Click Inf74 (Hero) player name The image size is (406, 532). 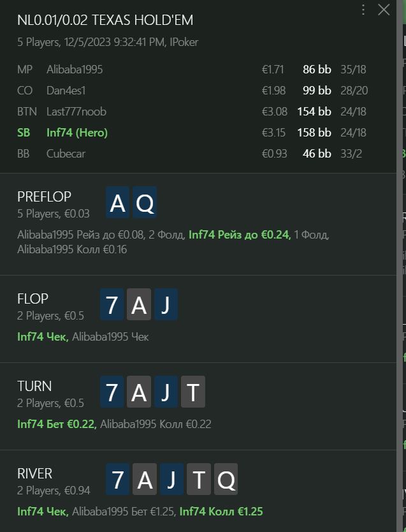tap(77, 133)
